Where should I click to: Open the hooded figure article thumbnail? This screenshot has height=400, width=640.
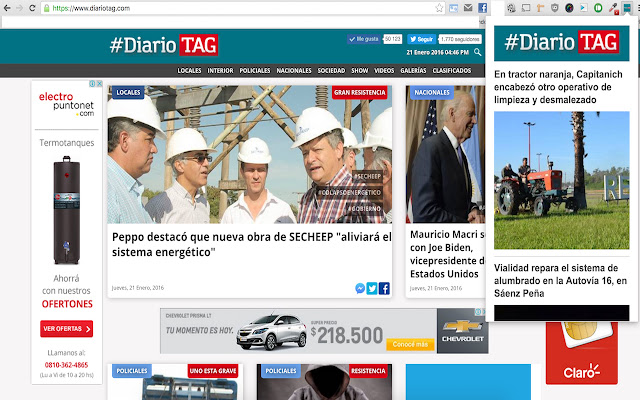(324, 382)
